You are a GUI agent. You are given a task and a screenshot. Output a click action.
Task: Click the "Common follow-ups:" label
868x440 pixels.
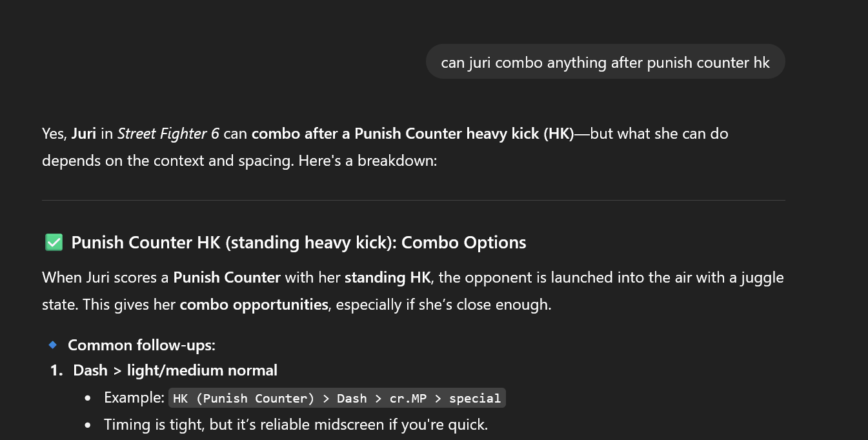click(141, 345)
